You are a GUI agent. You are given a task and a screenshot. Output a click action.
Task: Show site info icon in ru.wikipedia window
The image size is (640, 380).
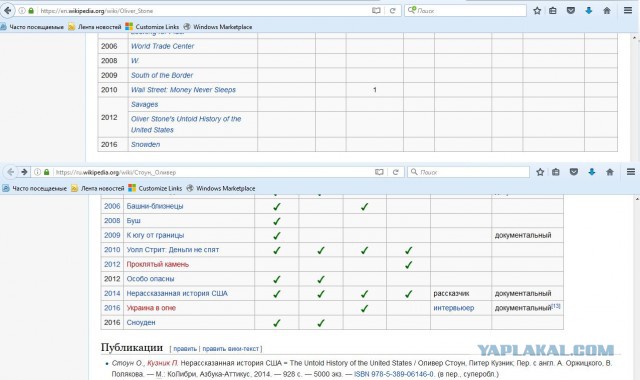[x=37, y=172]
